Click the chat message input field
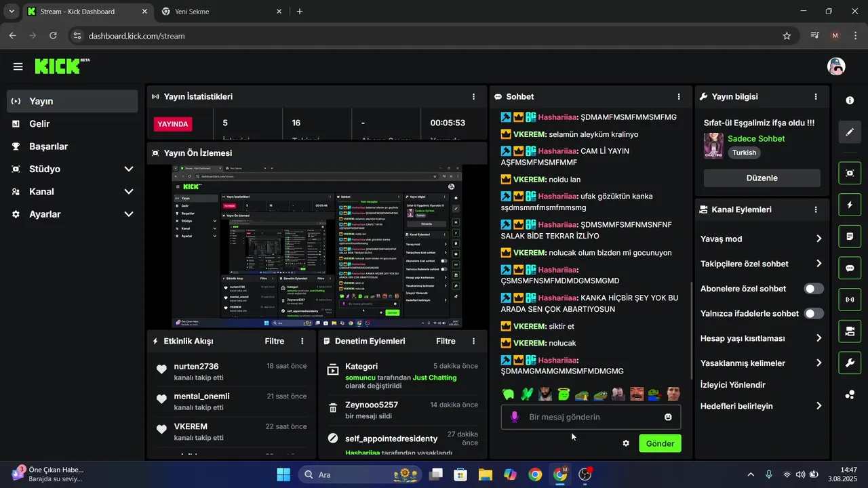Screen dimensions: 868x488 [x=591, y=417]
